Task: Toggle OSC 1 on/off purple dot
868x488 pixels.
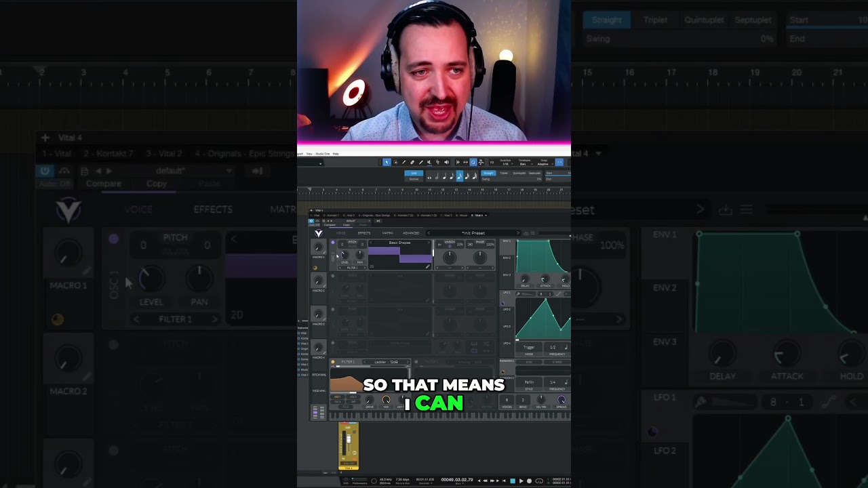Action: pyautogui.click(x=333, y=242)
